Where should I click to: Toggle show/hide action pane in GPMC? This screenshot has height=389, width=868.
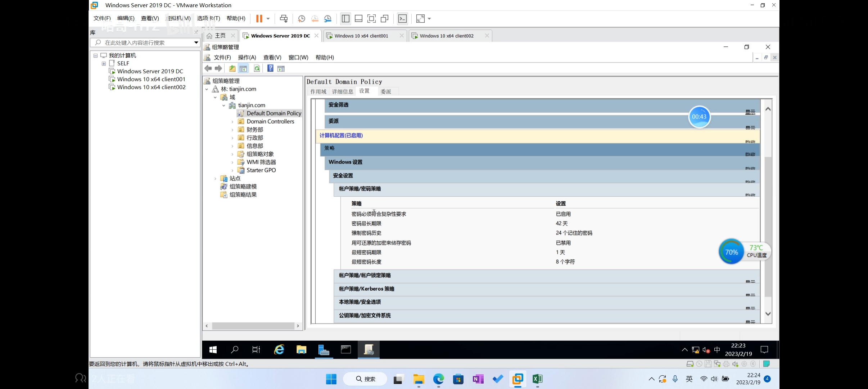point(281,68)
